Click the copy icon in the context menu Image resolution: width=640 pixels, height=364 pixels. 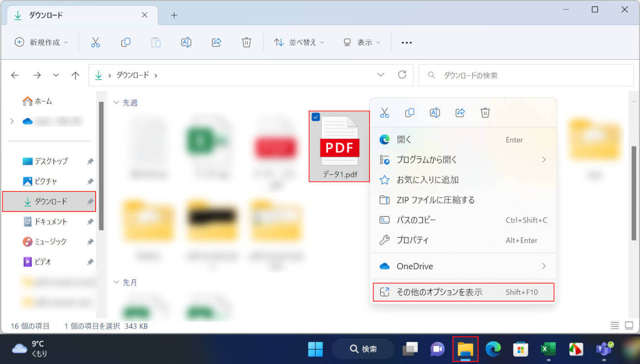410,112
